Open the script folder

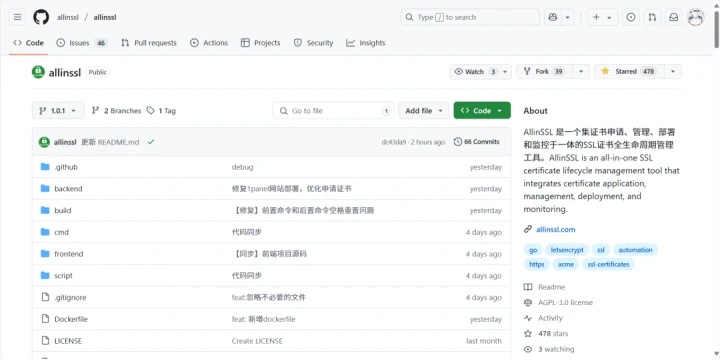pyautogui.click(x=63, y=276)
